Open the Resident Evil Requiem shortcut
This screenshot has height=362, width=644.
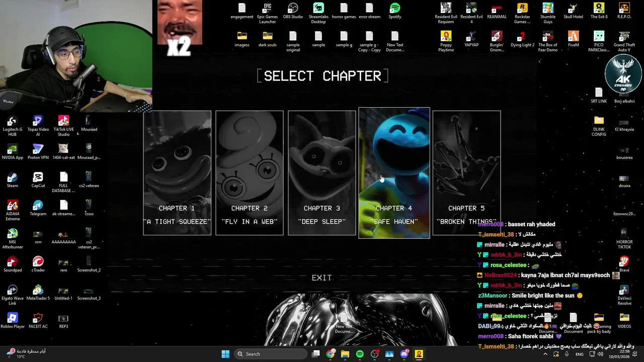click(446, 13)
